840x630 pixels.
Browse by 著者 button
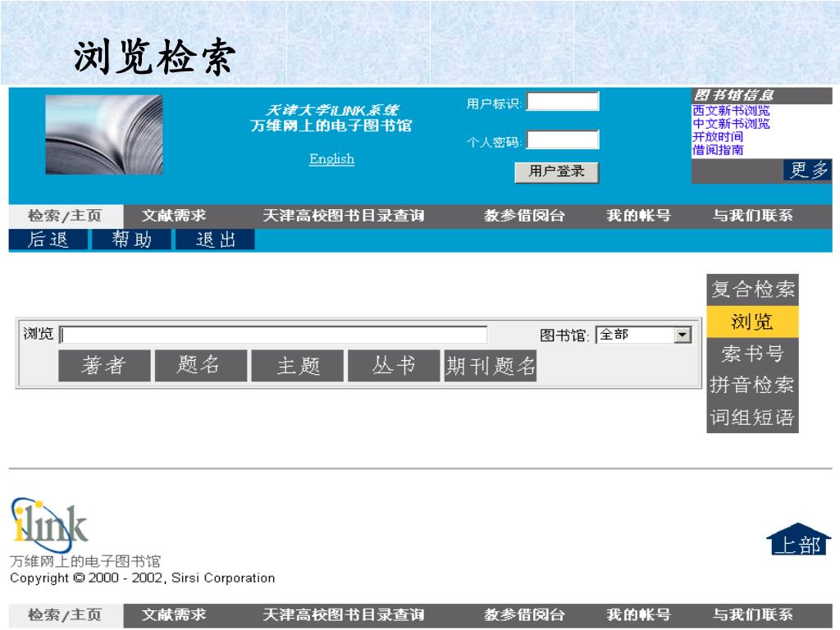pyautogui.click(x=104, y=366)
